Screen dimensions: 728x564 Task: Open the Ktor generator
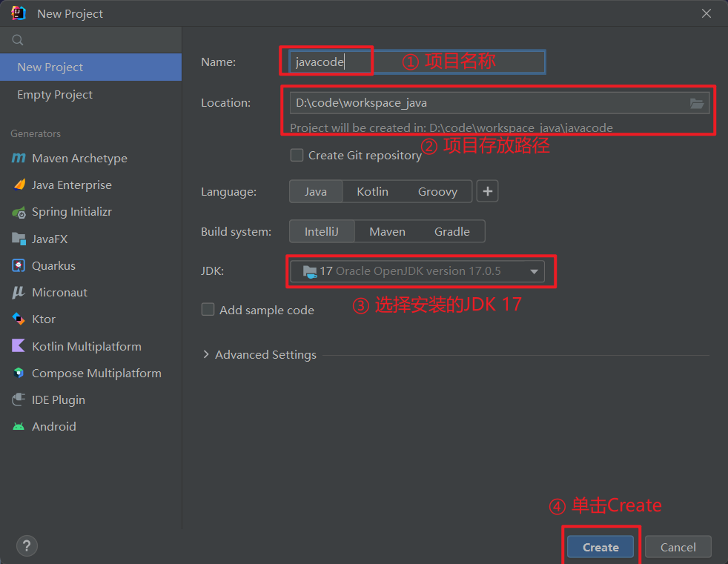click(x=91, y=319)
